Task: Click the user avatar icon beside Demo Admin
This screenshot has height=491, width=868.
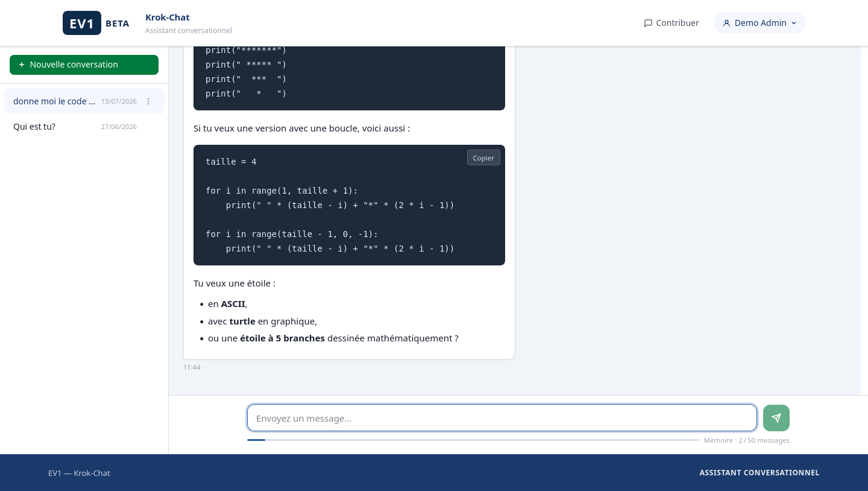Action: click(726, 23)
